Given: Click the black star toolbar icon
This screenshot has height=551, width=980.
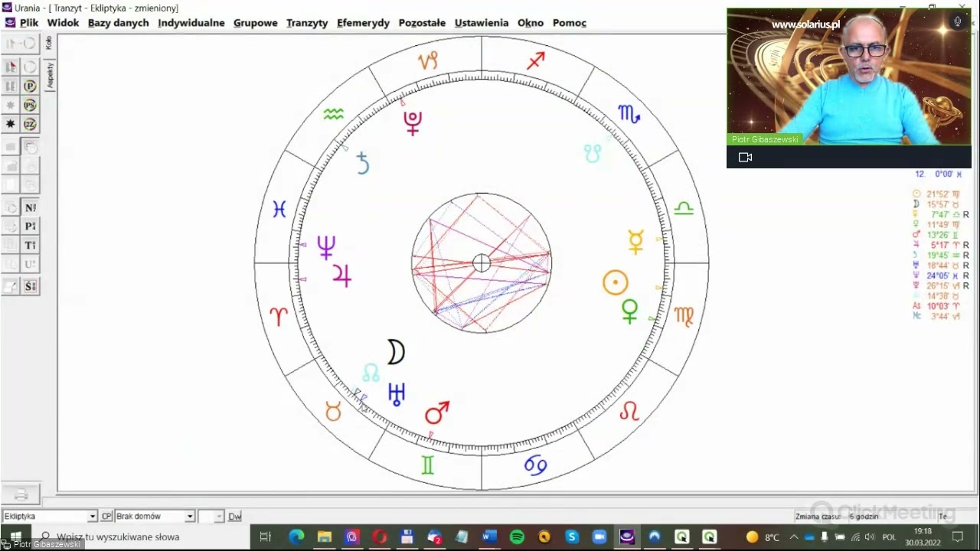Looking at the screenshot, I should click(11, 124).
